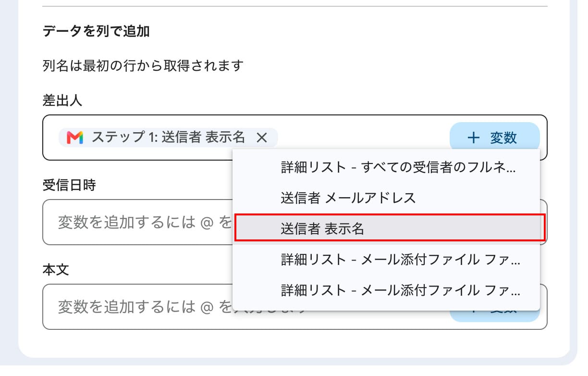The height and width of the screenshot is (376, 588).
Task: Remove the 送信者 表示名 chip with X
Action: (x=261, y=138)
